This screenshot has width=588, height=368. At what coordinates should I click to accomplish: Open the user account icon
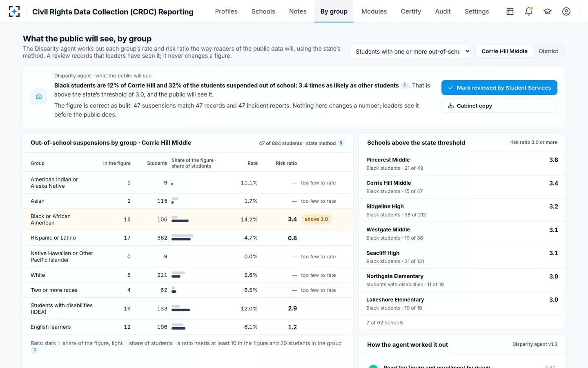coord(566,11)
